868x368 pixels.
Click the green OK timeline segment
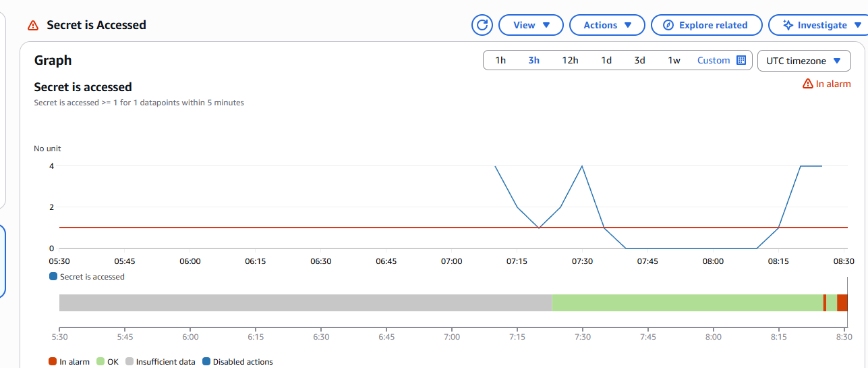point(687,303)
